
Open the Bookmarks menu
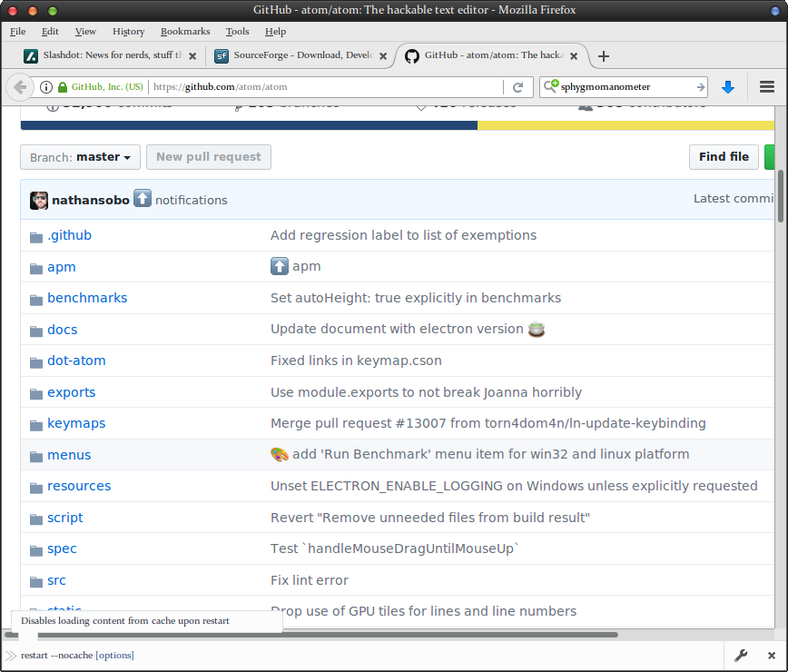[x=185, y=31]
